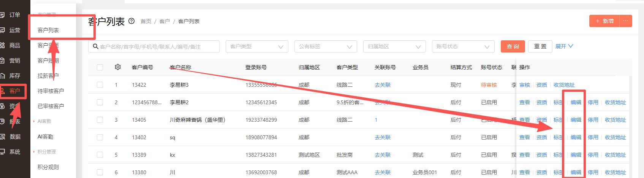Check the row for customer 李易耕2
The image size is (644, 178).
coord(100,102)
